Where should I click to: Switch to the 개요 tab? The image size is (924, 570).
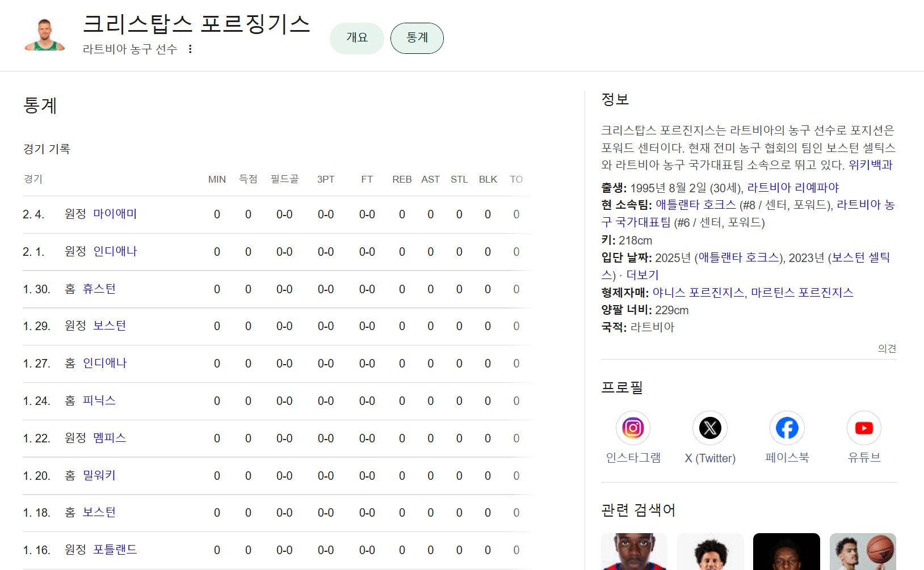tap(357, 38)
